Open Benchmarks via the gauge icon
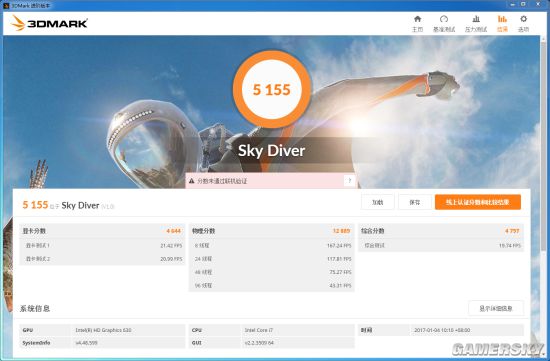The height and width of the screenshot is (361, 550). [x=444, y=24]
